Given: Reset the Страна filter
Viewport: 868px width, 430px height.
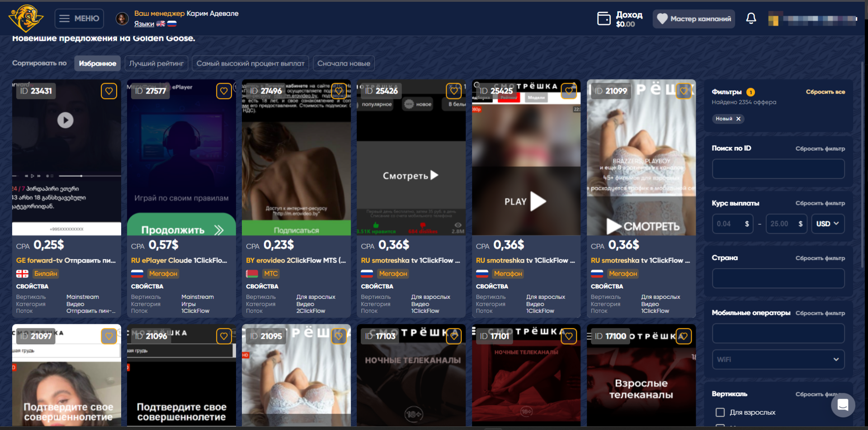Looking at the screenshot, I should click(x=820, y=258).
